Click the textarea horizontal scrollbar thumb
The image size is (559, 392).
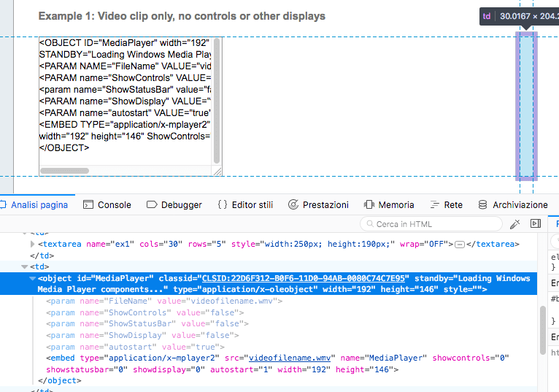[64, 171]
